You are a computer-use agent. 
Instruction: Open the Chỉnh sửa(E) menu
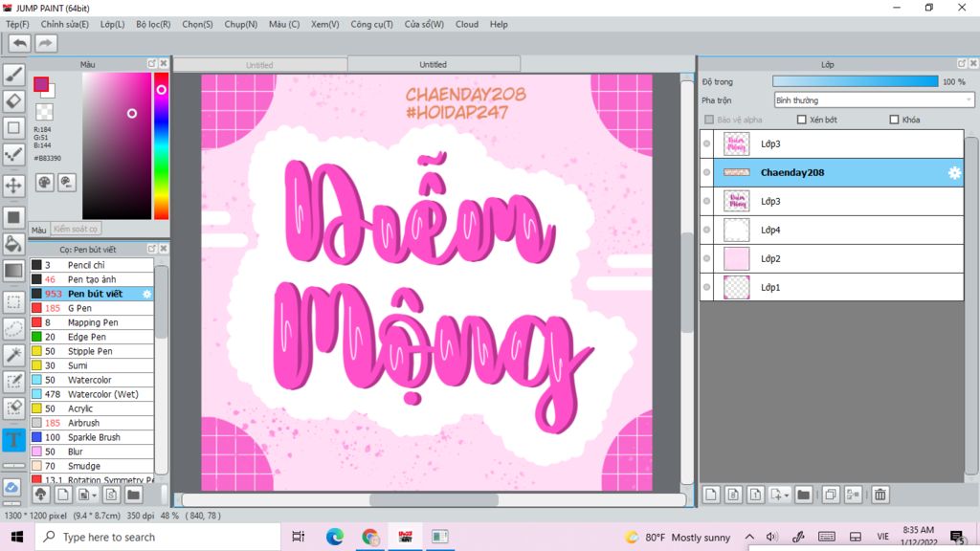pyautogui.click(x=64, y=24)
